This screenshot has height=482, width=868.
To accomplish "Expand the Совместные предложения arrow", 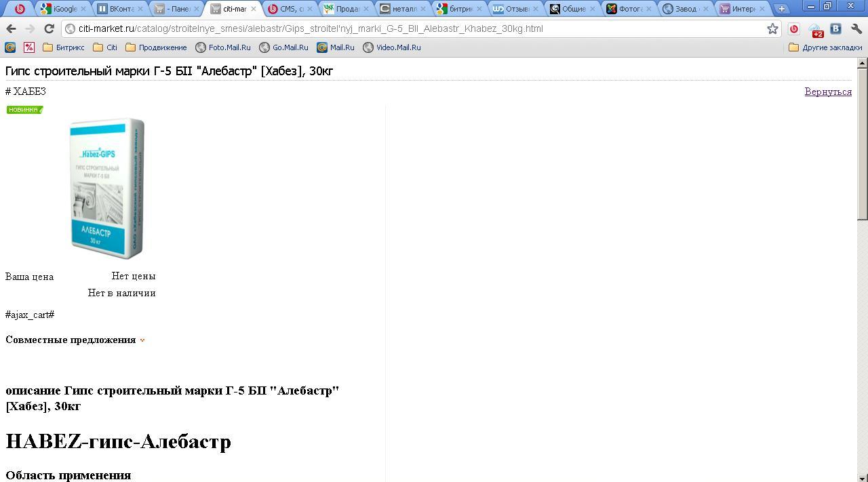I will coord(142,340).
